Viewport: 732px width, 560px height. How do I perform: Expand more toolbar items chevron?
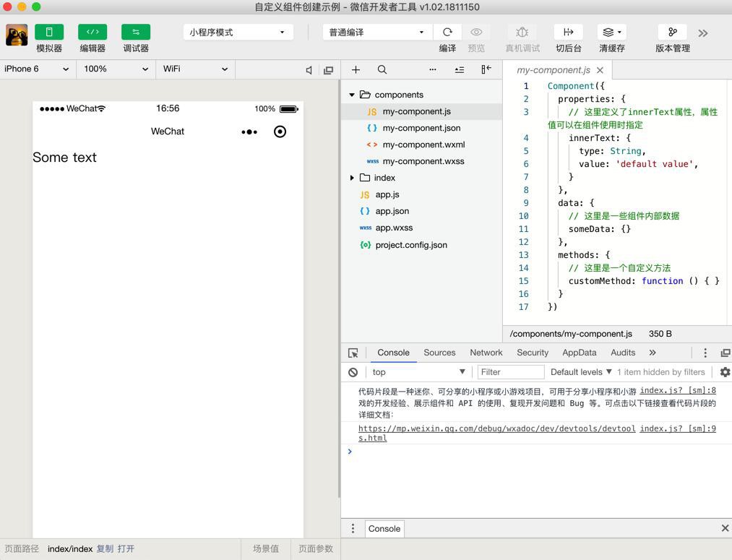pyautogui.click(x=703, y=33)
